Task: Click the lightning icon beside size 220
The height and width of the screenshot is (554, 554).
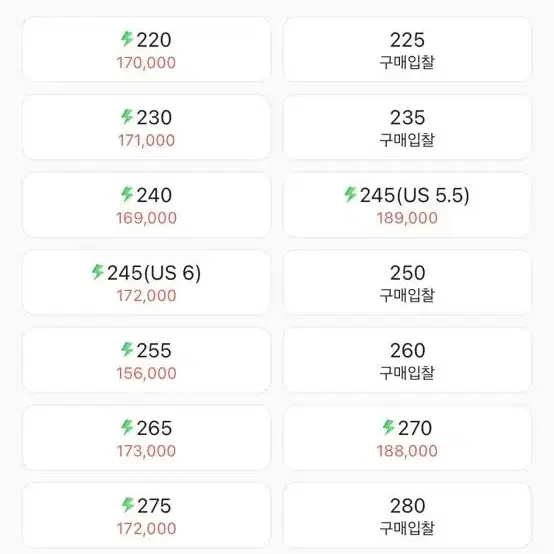Action: (126, 39)
